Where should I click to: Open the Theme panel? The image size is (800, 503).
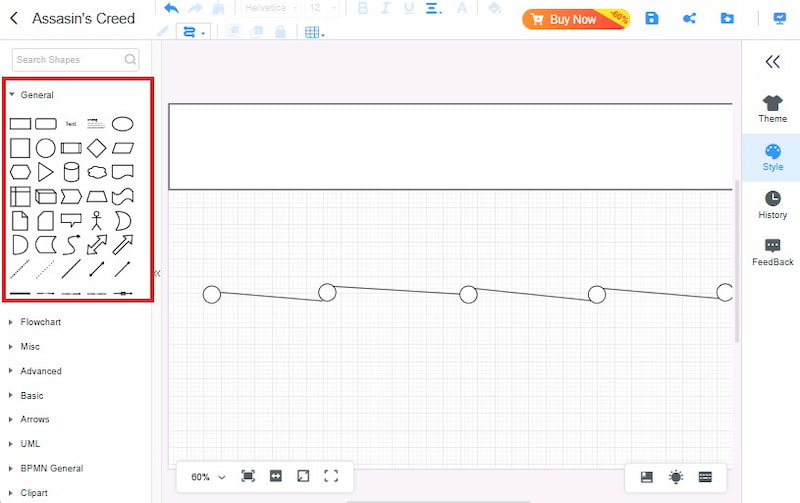coord(772,109)
